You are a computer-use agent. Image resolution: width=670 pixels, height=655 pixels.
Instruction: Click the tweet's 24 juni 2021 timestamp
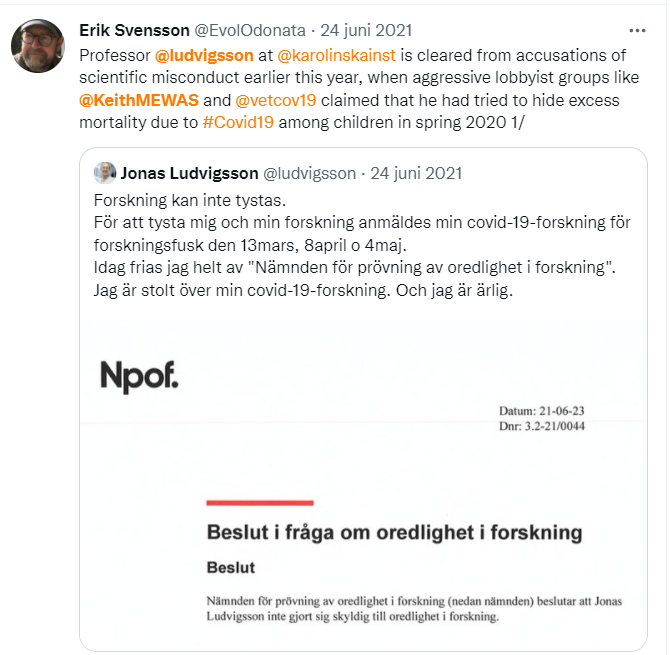click(365, 30)
